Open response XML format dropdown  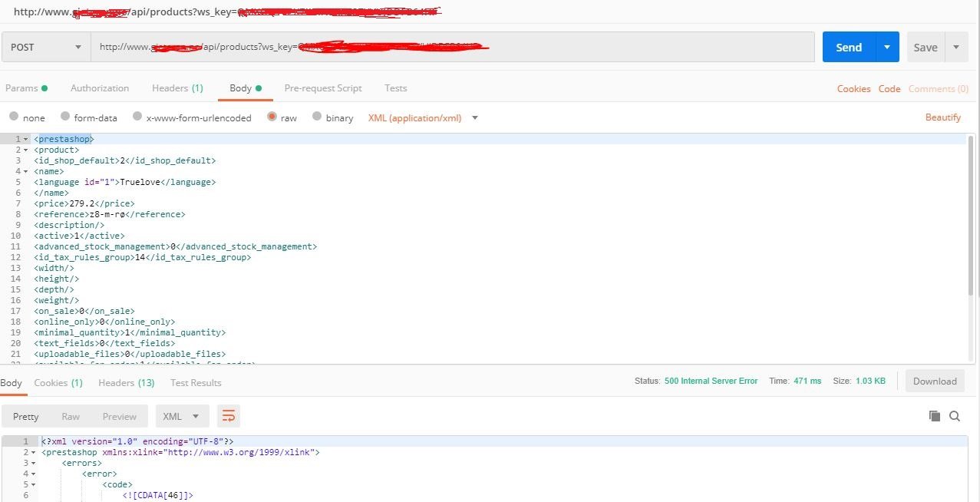tap(182, 416)
